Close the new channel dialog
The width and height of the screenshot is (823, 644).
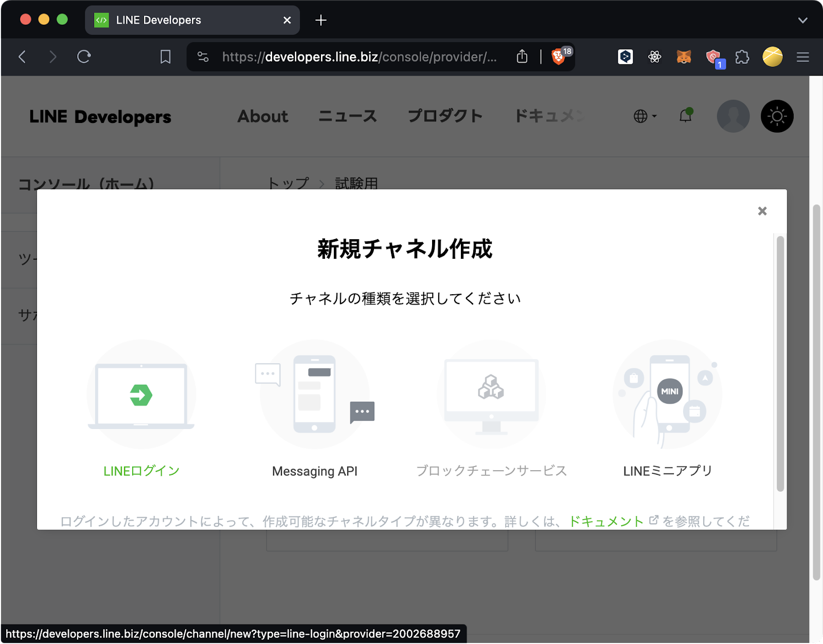762,211
